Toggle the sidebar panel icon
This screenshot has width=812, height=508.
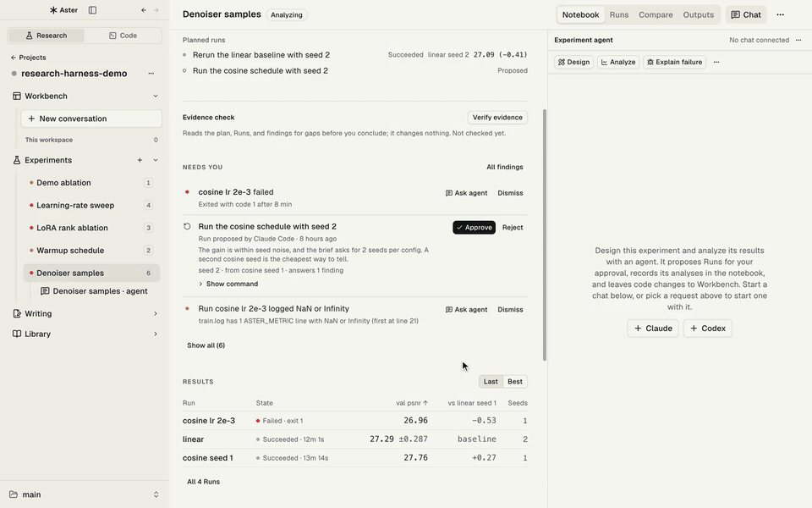click(x=92, y=10)
